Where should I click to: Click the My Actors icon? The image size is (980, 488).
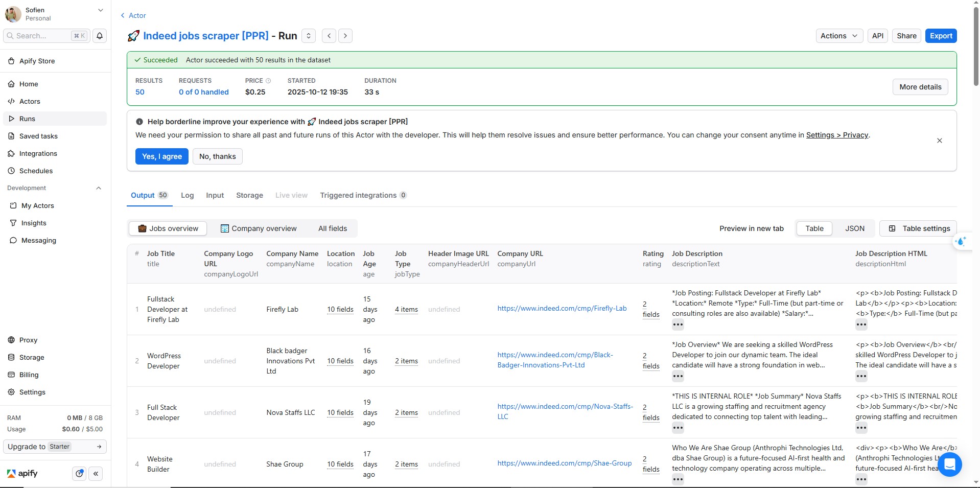[x=14, y=205]
